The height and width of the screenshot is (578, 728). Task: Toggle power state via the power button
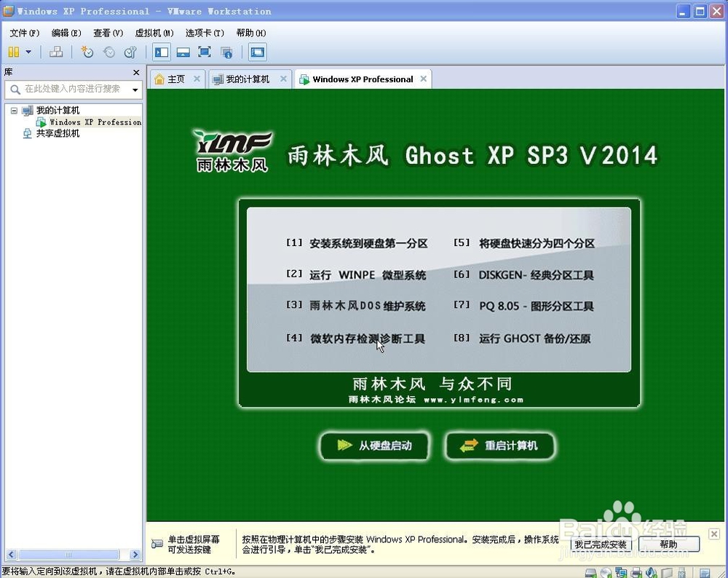pos(12,52)
